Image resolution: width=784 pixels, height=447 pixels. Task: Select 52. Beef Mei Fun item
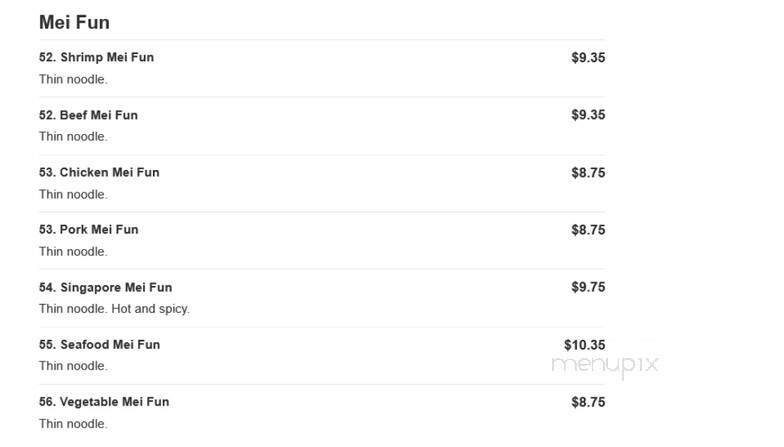[88, 115]
